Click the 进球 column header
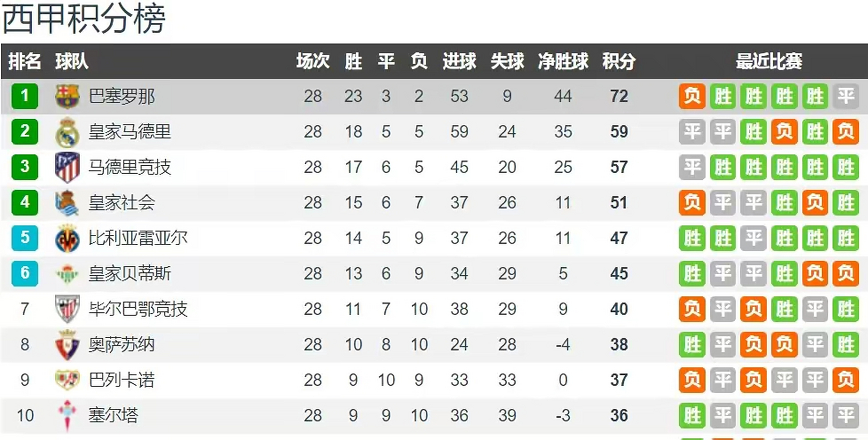This screenshot has width=868, height=440. point(459,62)
